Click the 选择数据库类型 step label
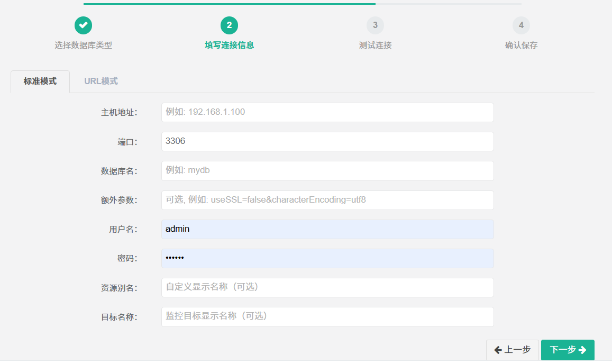This screenshot has height=364, width=612. (x=83, y=46)
